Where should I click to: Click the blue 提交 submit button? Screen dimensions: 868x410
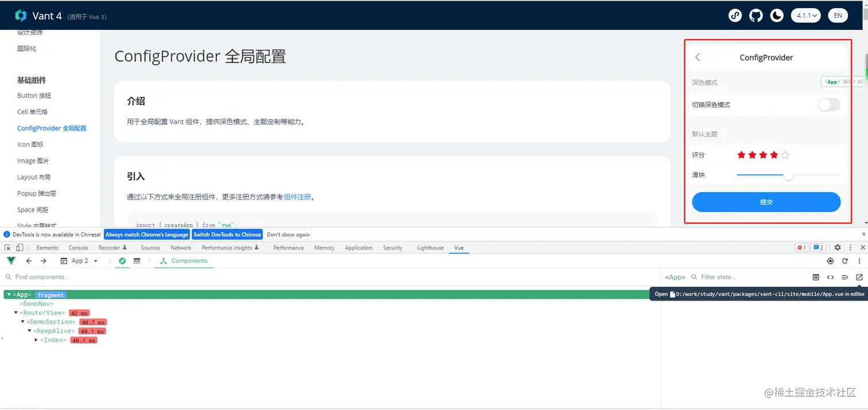pyautogui.click(x=766, y=202)
